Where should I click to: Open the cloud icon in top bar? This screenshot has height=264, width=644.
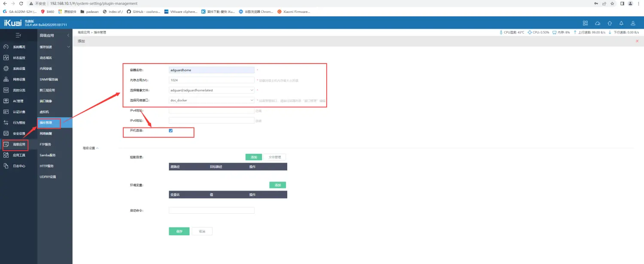coord(597,23)
